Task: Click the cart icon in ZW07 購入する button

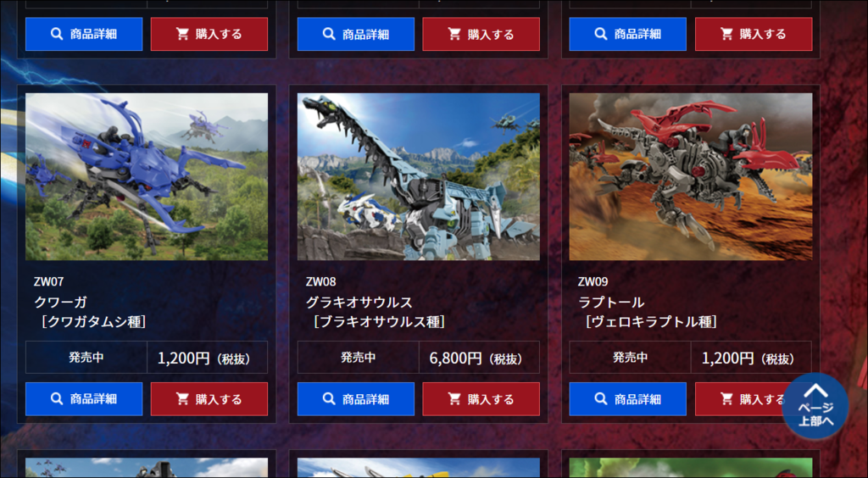Action: tap(183, 399)
